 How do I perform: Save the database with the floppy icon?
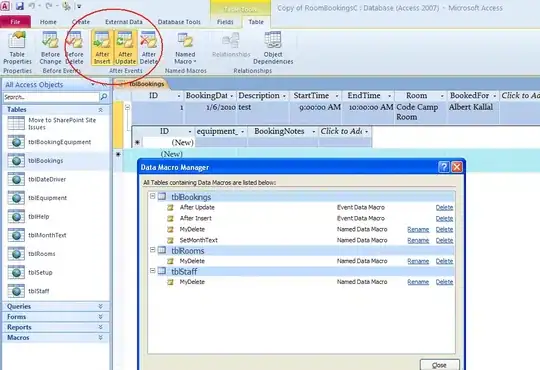(x=20, y=6)
